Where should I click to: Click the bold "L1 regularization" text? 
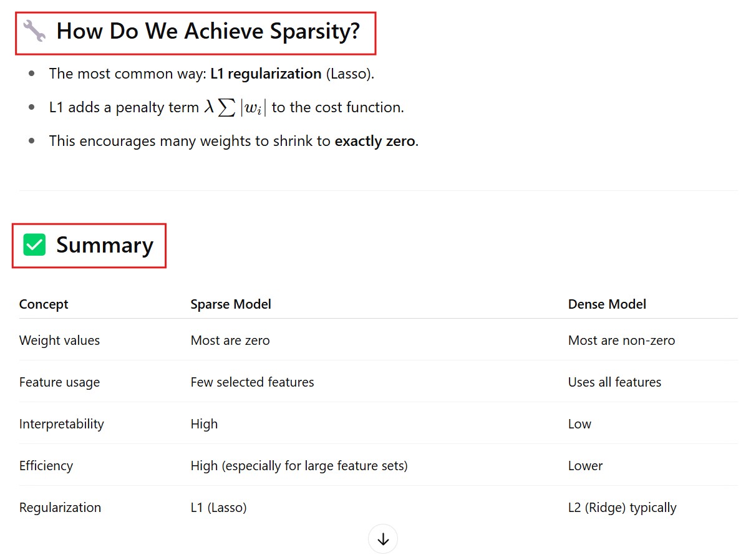click(266, 74)
